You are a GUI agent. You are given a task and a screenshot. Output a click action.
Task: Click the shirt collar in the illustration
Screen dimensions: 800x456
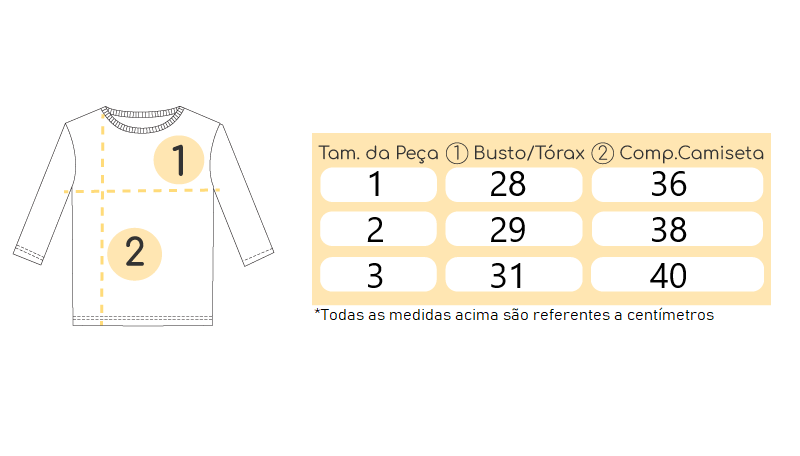(x=142, y=120)
